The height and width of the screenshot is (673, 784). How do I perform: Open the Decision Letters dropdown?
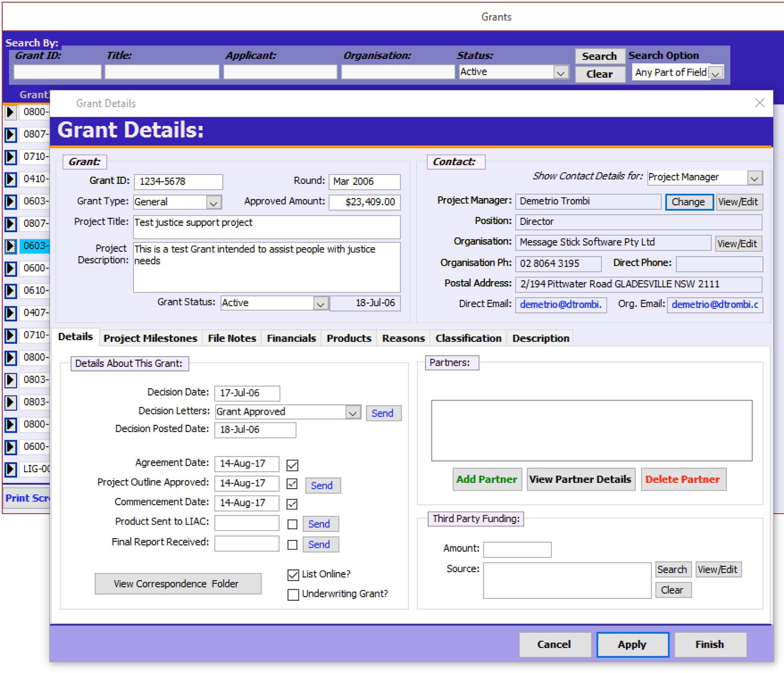coord(353,412)
